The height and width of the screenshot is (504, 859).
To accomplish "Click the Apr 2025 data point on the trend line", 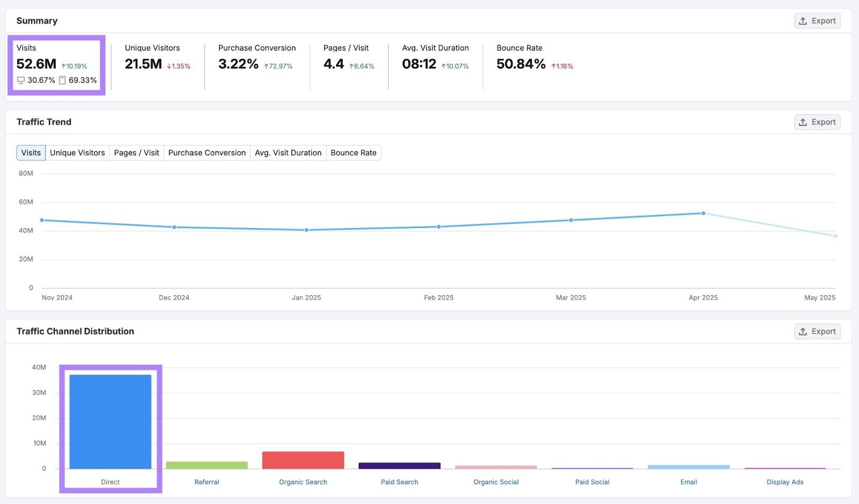I will 703,213.
